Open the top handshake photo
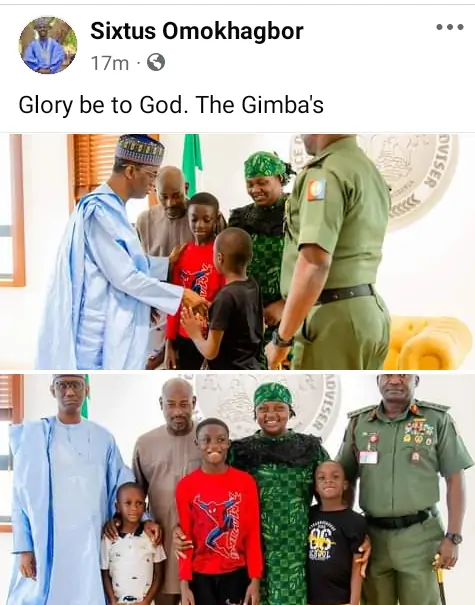475x605 pixels. (x=237, y=252)
